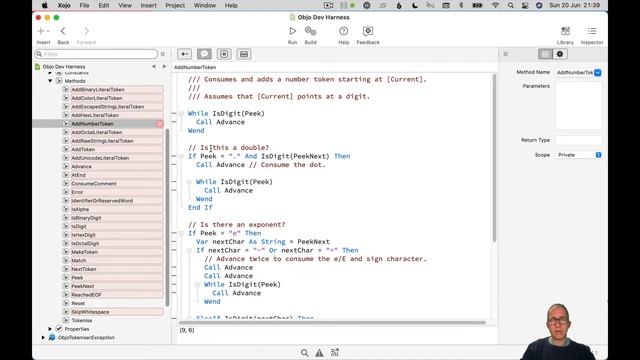Open the View menu

click(x=125, y=5)
